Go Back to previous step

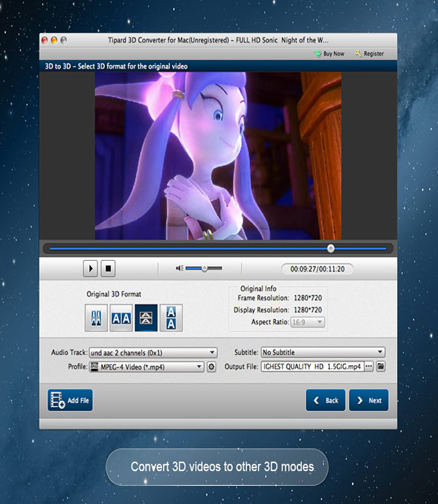(326, 400)
